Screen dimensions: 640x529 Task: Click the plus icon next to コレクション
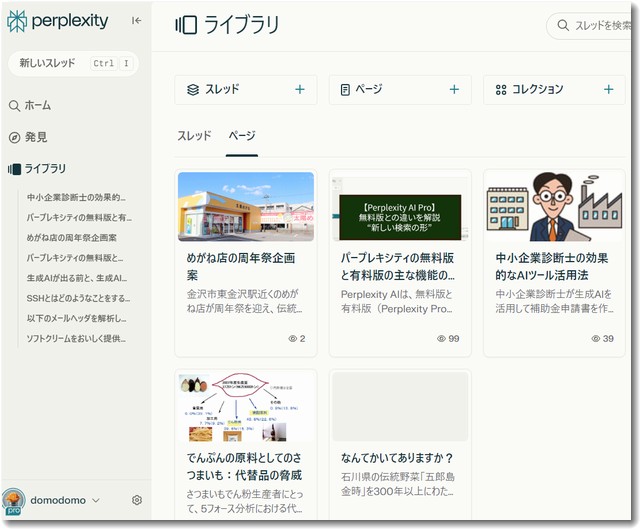pyautogui.click(x=608, y=89)
